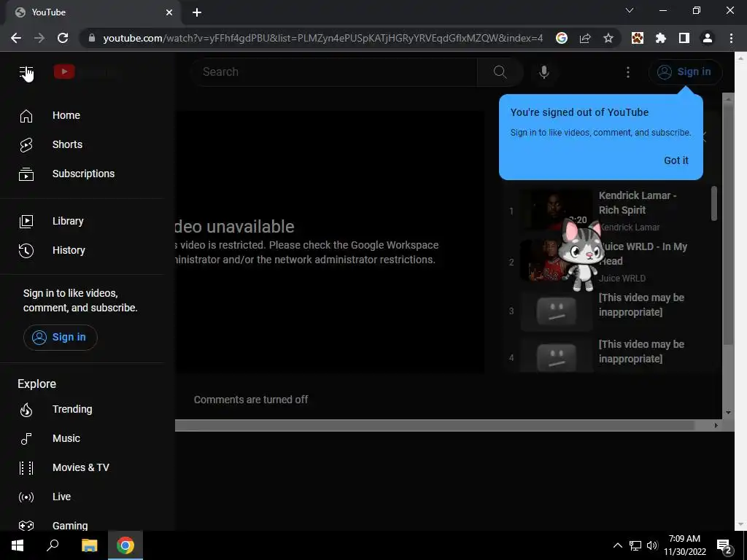Screen dimensions: 747x560
Task: Click the magnifier search button
Action: pos(500,72)
